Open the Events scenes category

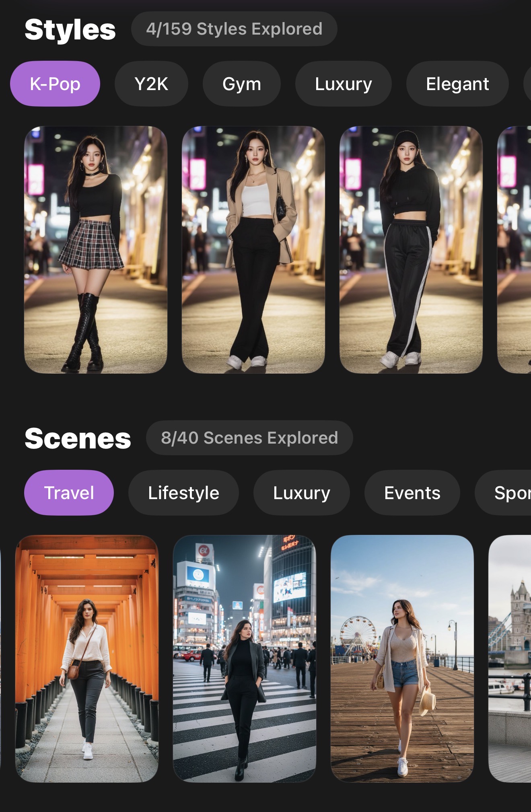[x=412, y=493]
